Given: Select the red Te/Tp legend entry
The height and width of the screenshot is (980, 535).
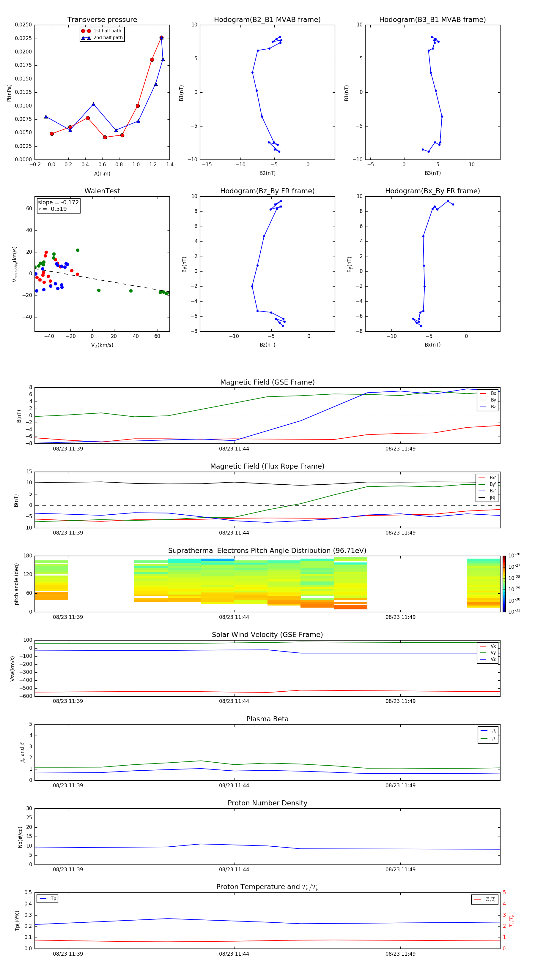Looking at the screenshot, I should pos(485,899).
